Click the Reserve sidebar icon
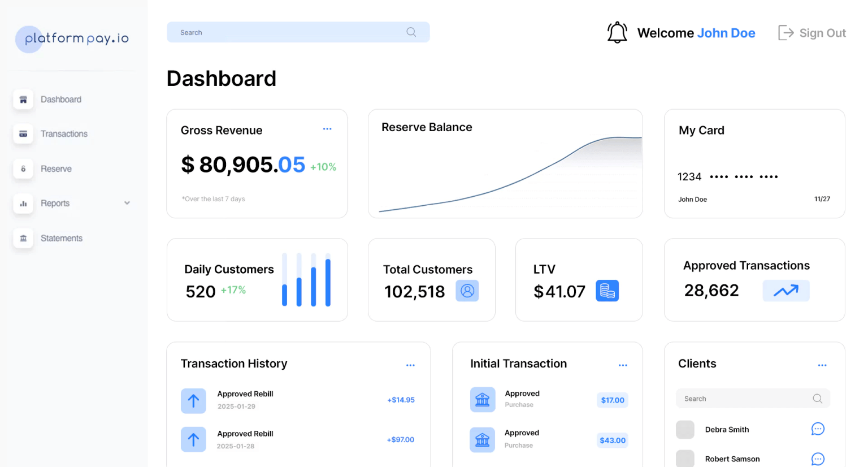 23,169
